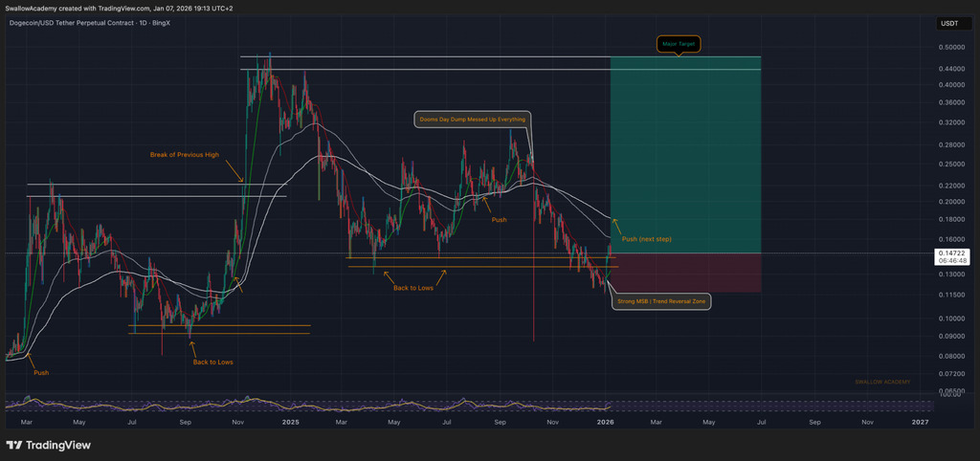Viewport: 980px width, 461px height.
Task: Click the Back to Lows label near 2025
Action: (x=412, y=287)
